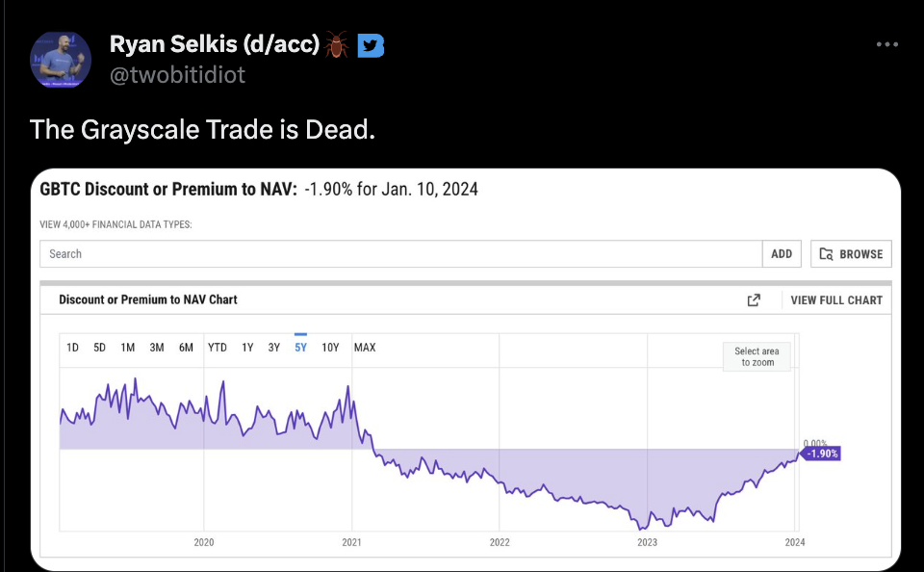Click the bug emoji icon beside name
The image size is (924, 572).
337,44
